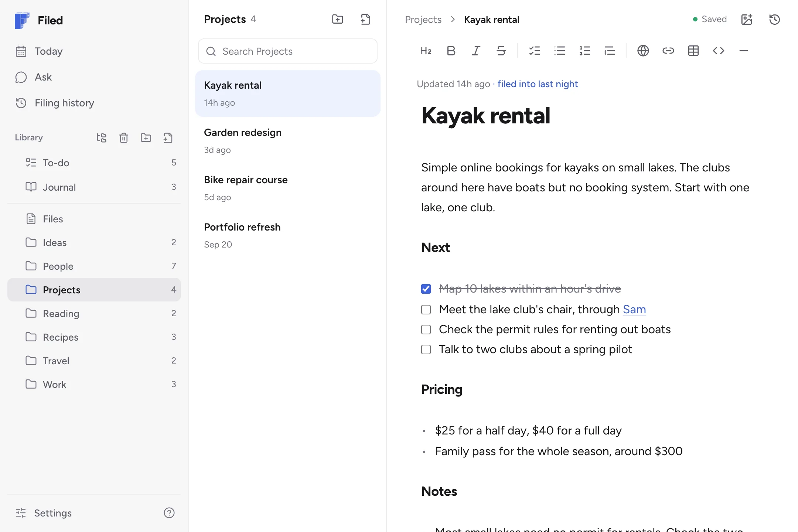Screen dimensions: 798x532
Task: Open the note version history icon
Action: [775, 19]
